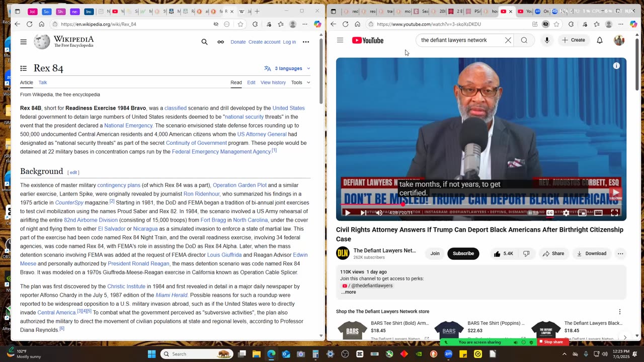Subscribe to The Defiant Lawyers Network
Viewport: 644px width, 362px height.
click(x=463, y=254)
